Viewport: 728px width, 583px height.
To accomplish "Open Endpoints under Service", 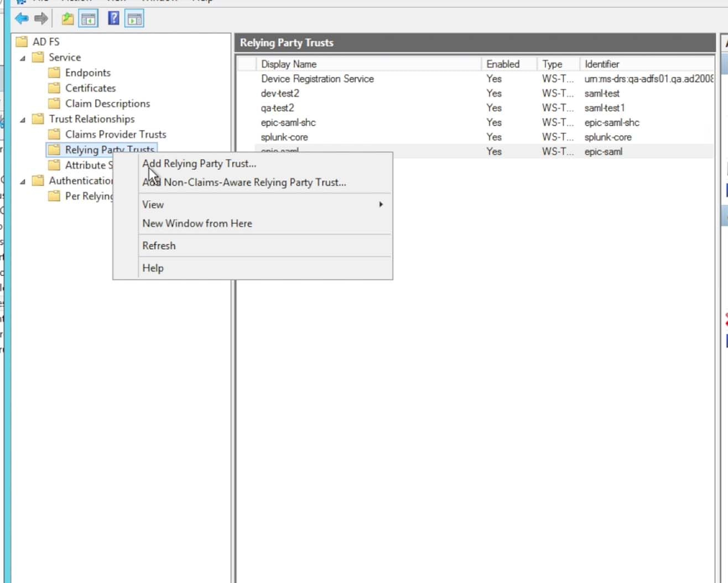I will [87, 72].
